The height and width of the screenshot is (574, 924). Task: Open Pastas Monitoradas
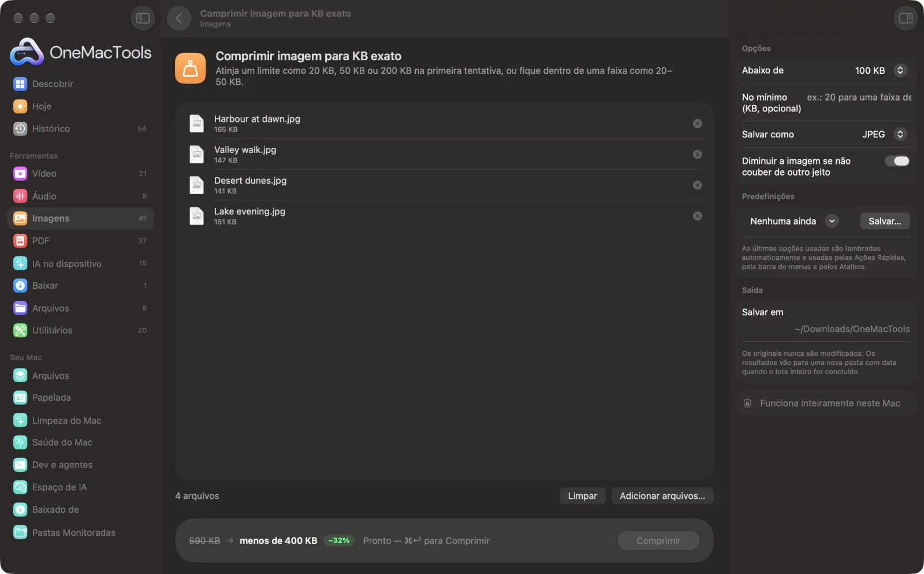point(80,532)
